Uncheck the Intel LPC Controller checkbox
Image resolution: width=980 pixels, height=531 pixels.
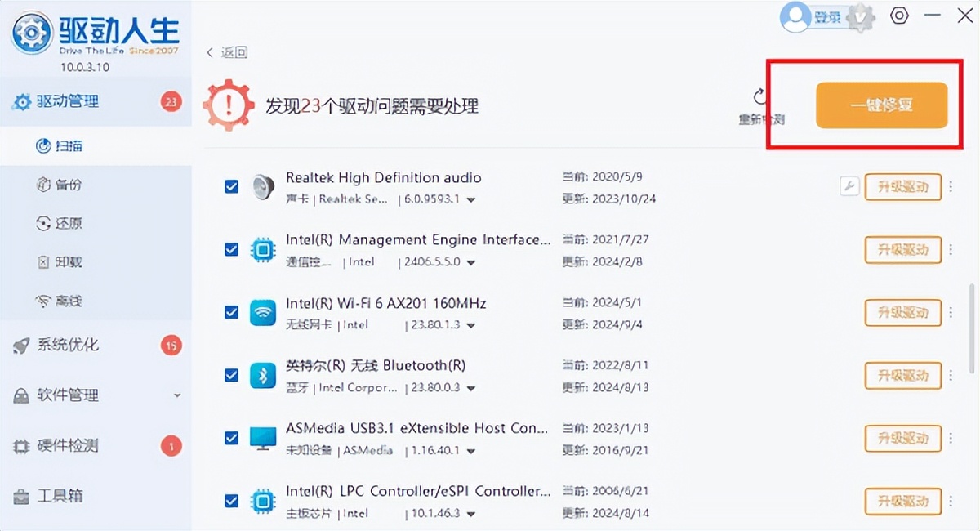click(232, 501)
